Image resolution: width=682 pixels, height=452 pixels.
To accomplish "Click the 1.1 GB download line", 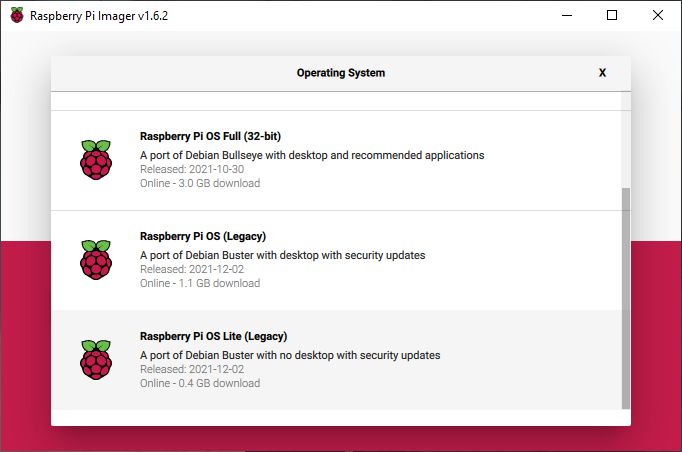I will point(200,283).
